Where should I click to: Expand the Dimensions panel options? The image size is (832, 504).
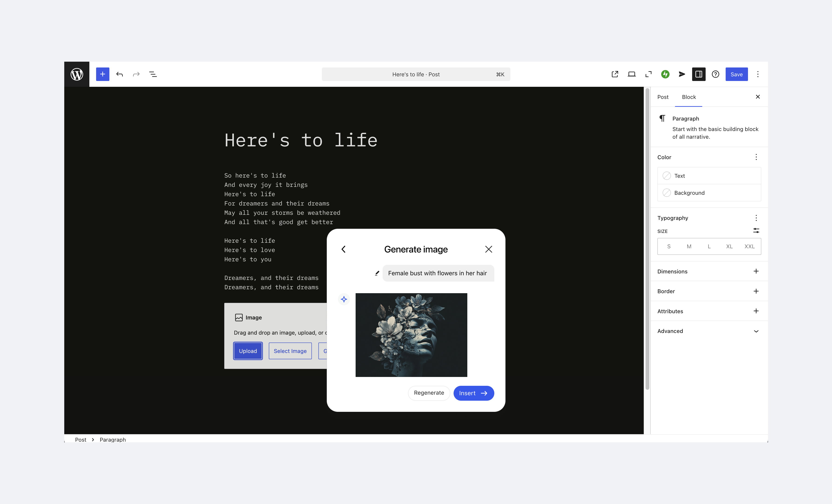coord(756,271)
